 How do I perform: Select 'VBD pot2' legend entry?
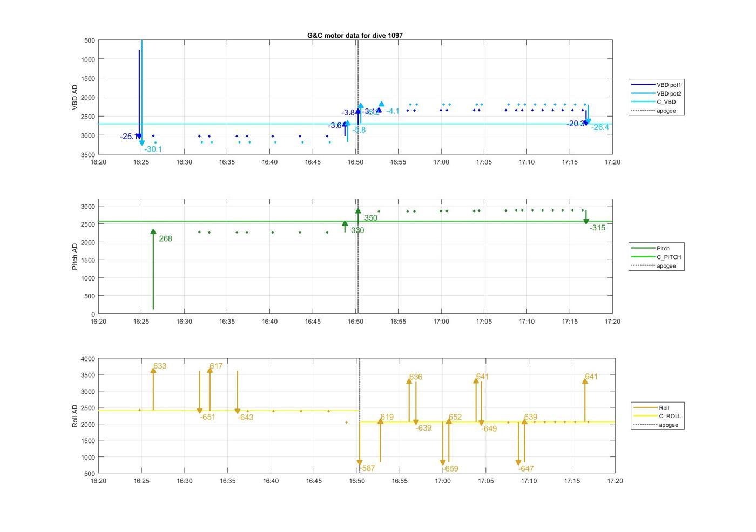point(657,93)
